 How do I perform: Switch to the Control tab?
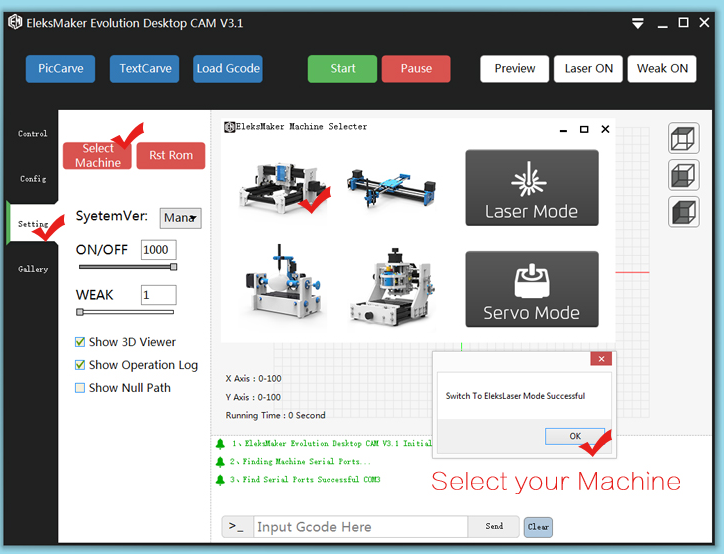pyautogui.click(x=32, y=134)
